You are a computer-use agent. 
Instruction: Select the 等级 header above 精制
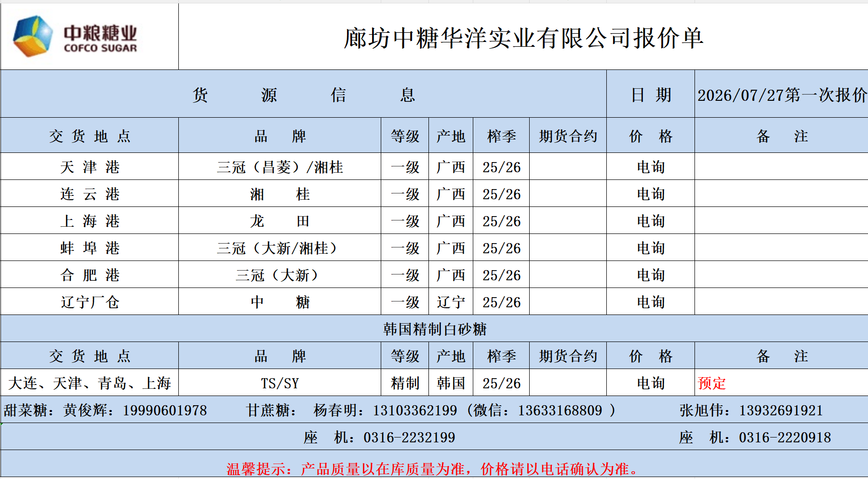coord(405,356)
